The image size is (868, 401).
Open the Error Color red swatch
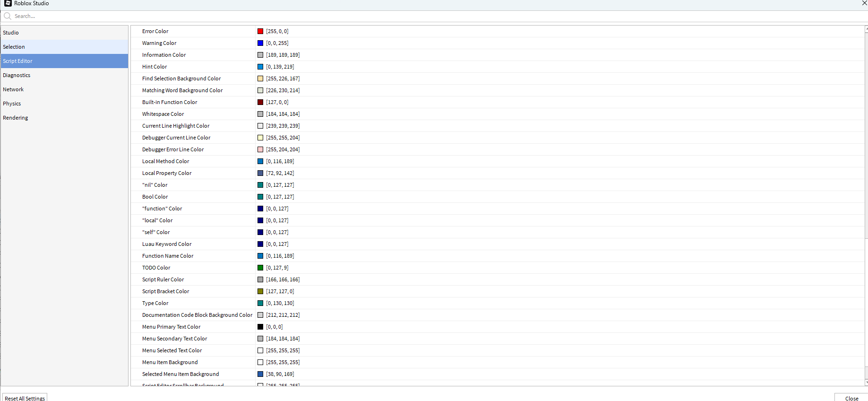(x=260, y=31)
